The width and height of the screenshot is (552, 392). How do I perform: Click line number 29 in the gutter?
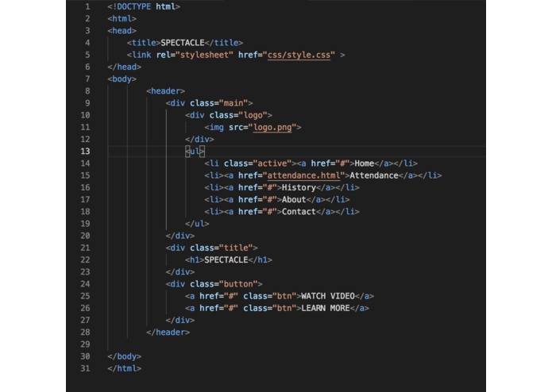coord(85,344)
